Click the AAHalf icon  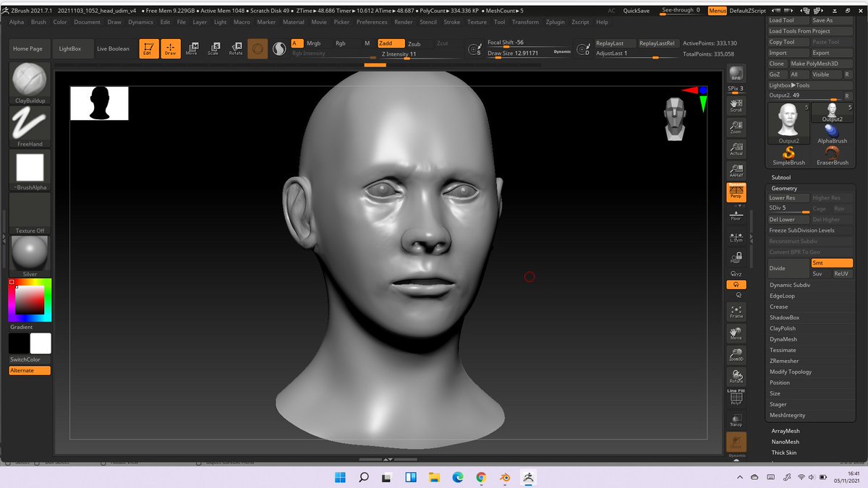click(x=736, y=171)
